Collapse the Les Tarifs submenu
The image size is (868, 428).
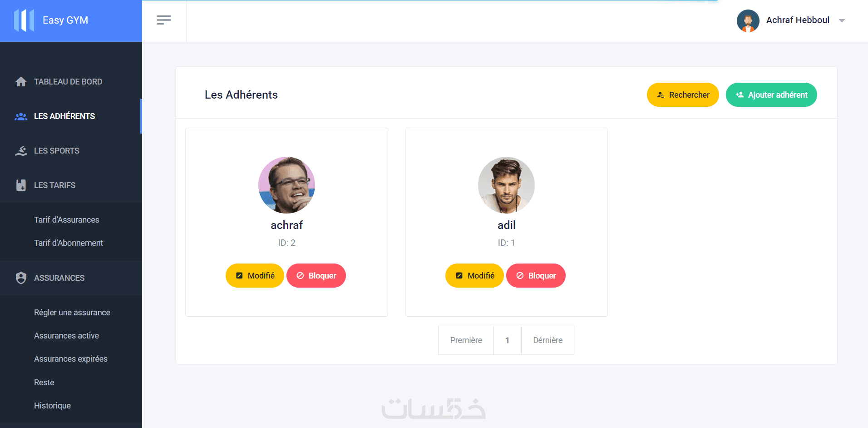pyautogui.click(x=71, y=185)
